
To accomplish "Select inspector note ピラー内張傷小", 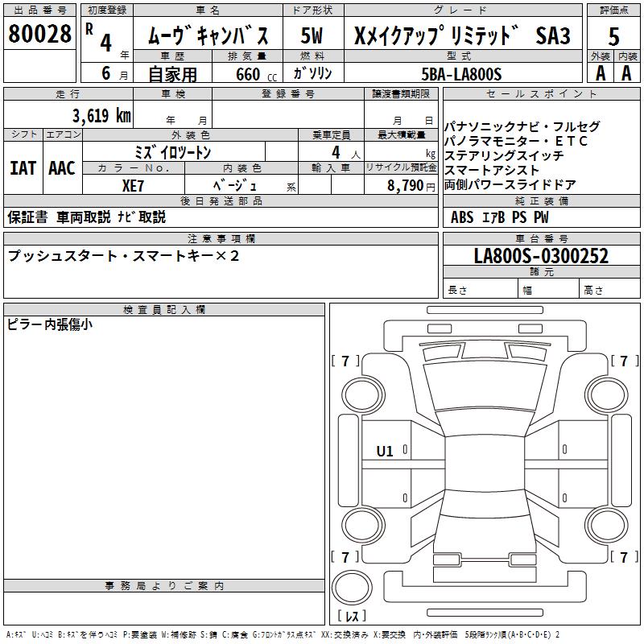I will coord(49,324).
